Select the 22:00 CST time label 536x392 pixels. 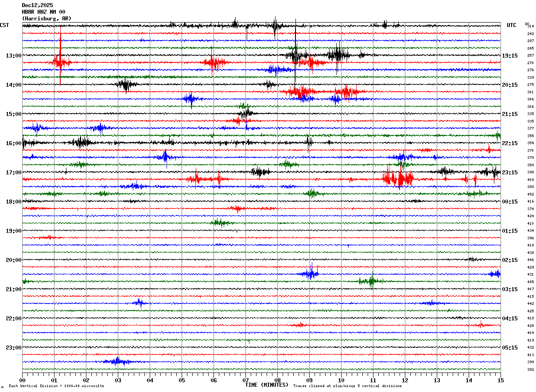[13, 319]
